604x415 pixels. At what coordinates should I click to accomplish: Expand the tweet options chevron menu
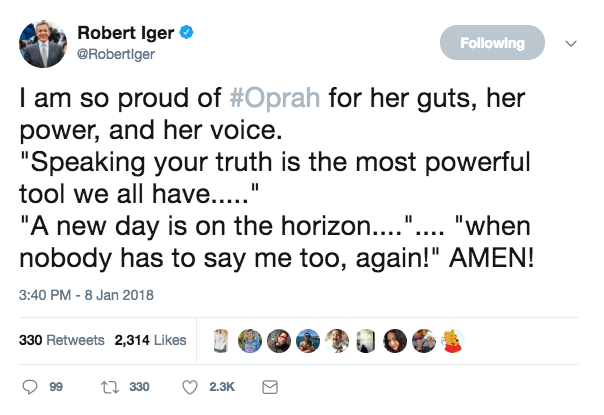[x=572, y=44]
